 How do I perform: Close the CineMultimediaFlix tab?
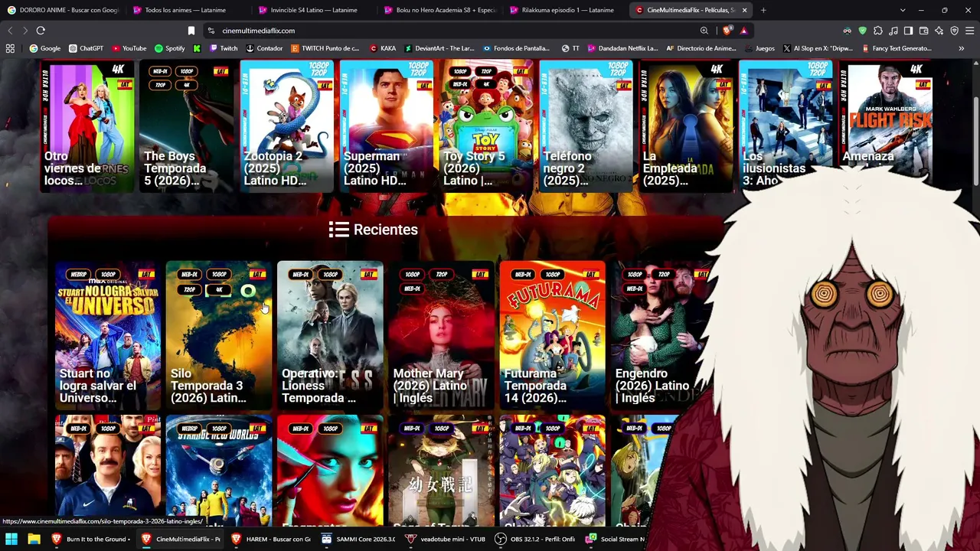(744, 10)
